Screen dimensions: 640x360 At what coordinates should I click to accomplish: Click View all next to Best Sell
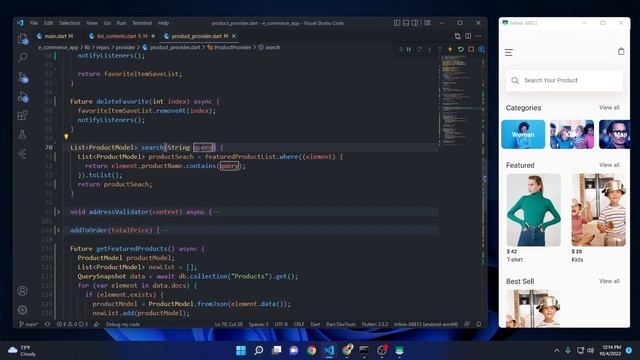click(609, 281)
